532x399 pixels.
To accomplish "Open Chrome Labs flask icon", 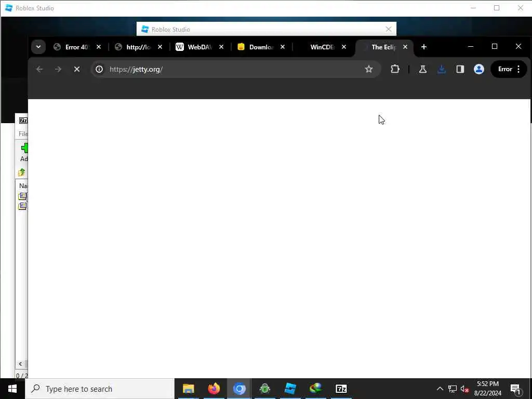I will pyautogui.click(x=423, y=69).
